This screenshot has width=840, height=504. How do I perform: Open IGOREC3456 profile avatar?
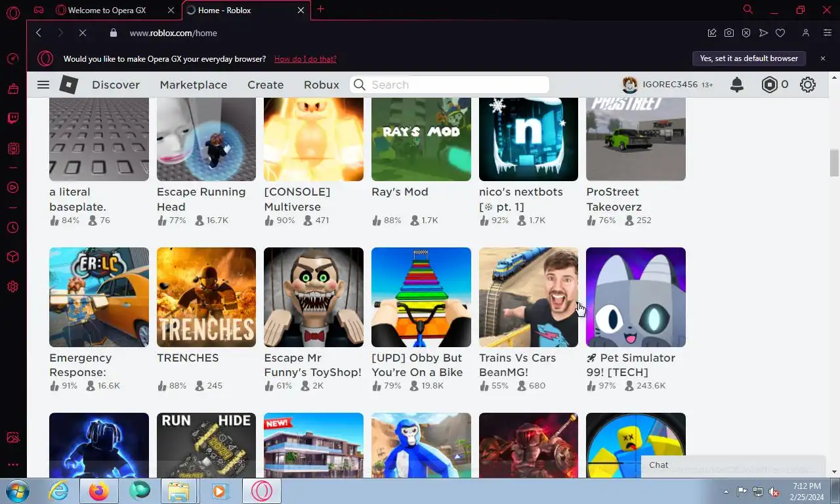[630, 85]
